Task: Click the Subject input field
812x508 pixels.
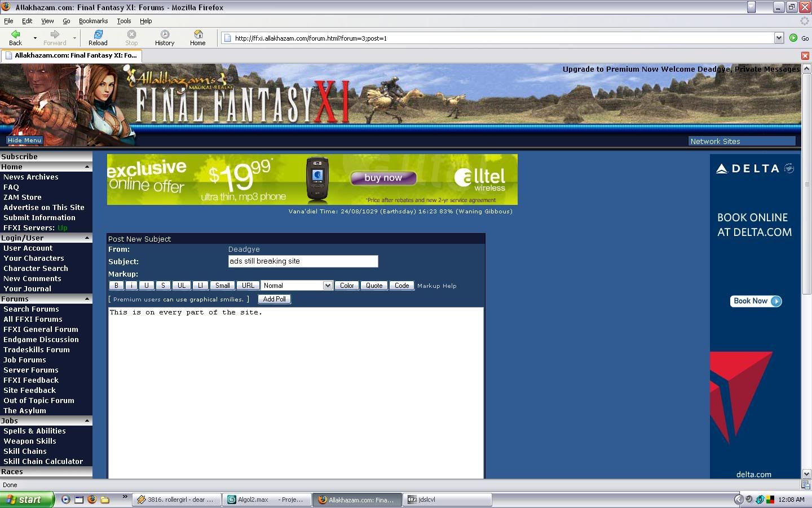Action: point(303,261)
